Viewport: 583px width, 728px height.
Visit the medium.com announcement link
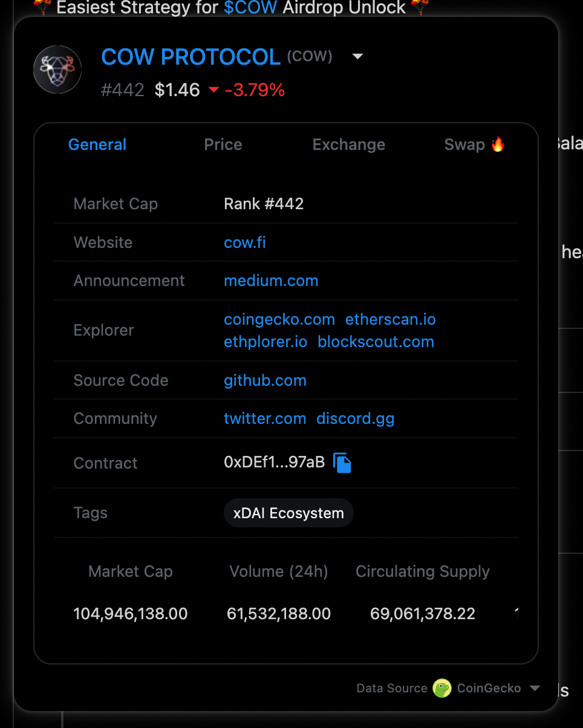pos(271,281)
